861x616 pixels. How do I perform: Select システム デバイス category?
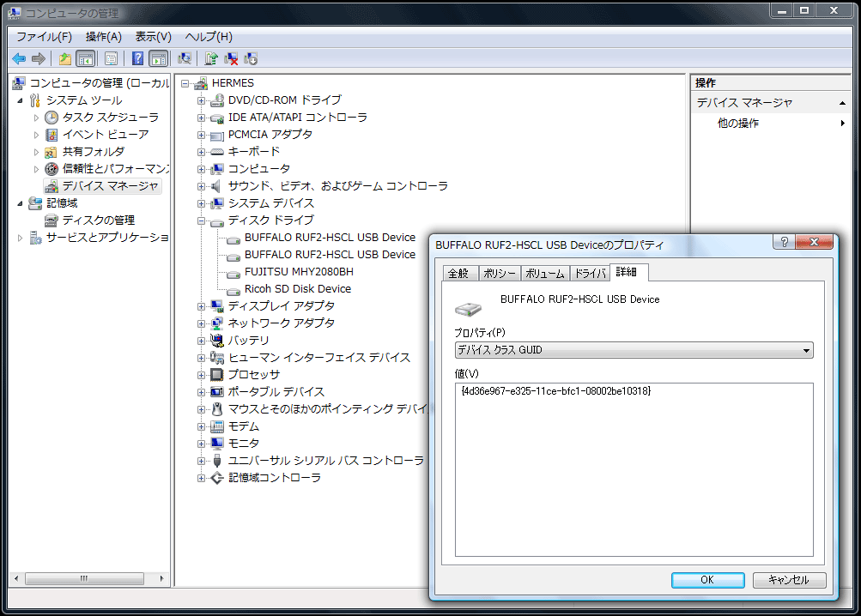tap(271, 203)
